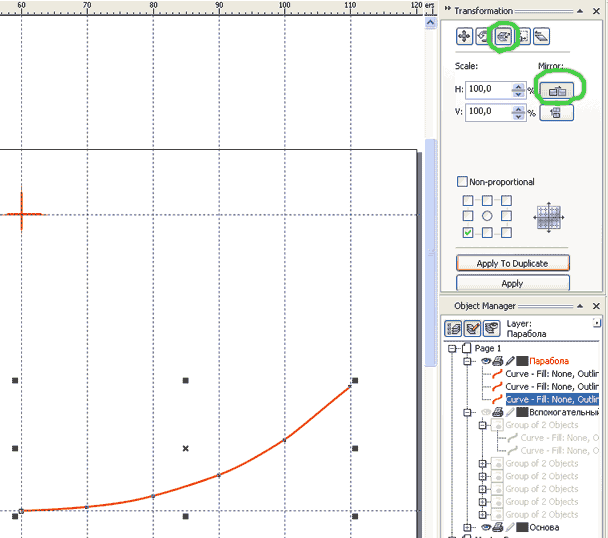Hide the Парабола layer via eye icon
Viewport: 608px width, 538px height.
click(x=486, y=361)
